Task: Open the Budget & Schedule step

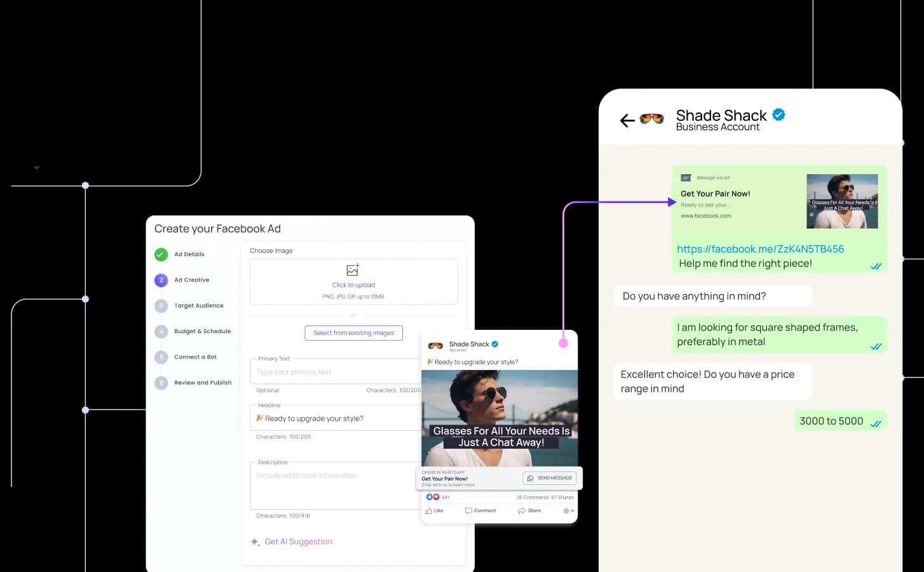Action: tap(202, 332)
